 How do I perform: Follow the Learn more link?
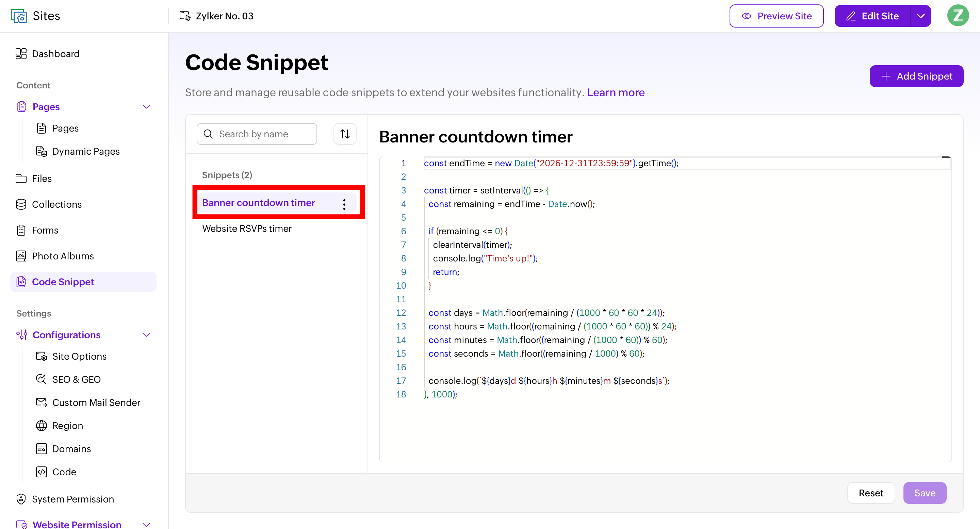click(x=616, y=92)
